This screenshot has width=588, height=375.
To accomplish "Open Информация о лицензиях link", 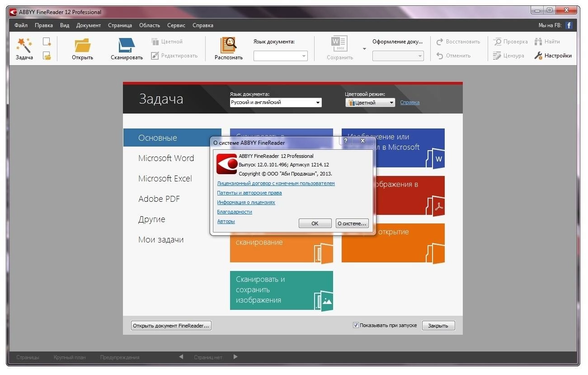I will pos(246,203).
